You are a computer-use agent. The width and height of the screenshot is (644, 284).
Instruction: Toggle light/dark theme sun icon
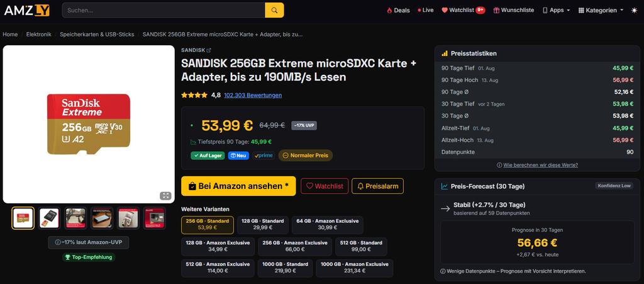(x=634, y=10)
